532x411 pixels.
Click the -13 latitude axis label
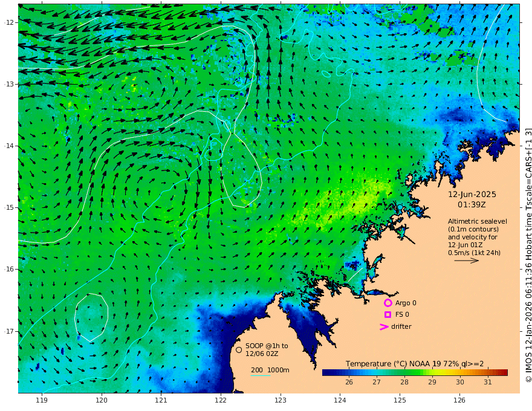tap(9, 84)
